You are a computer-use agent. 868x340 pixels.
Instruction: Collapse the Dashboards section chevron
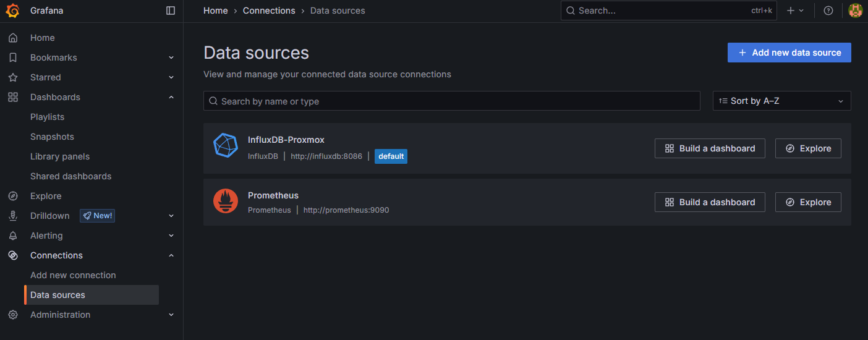[171, 97]
